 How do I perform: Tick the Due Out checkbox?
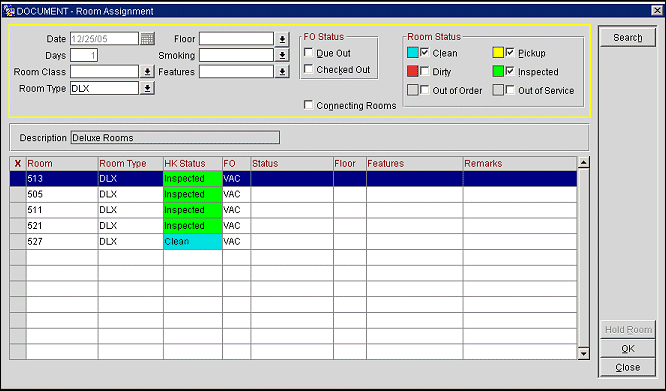tap(309, 53)
